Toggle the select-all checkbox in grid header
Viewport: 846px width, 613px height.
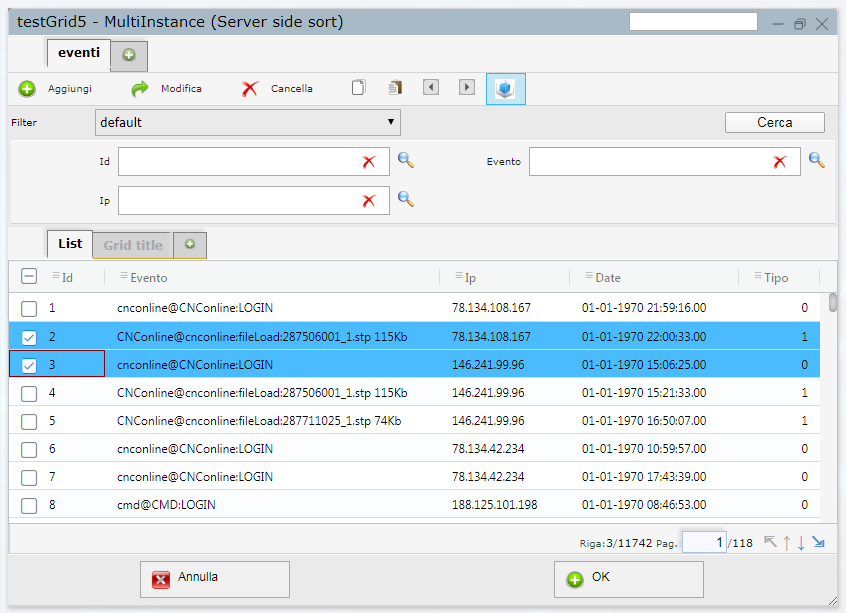(29, 277)
